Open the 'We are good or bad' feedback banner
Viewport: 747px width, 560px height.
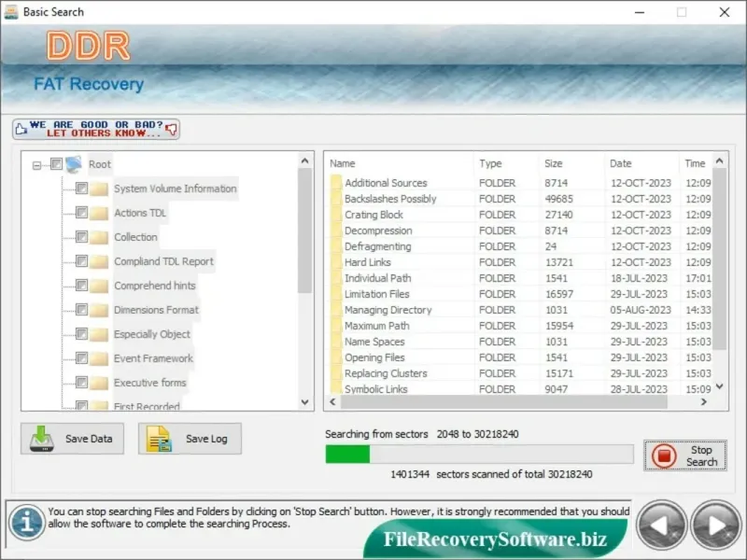[x=96, y=129]
